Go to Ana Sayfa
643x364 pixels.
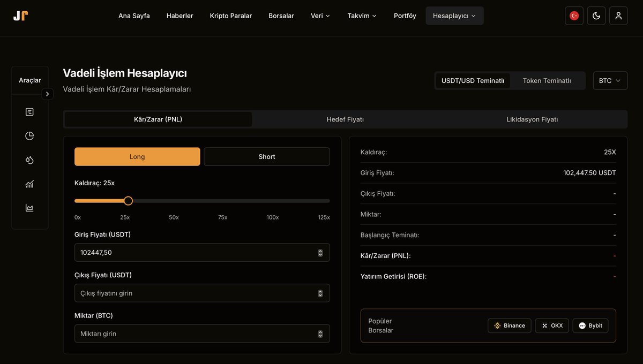(x=134, y=16)
